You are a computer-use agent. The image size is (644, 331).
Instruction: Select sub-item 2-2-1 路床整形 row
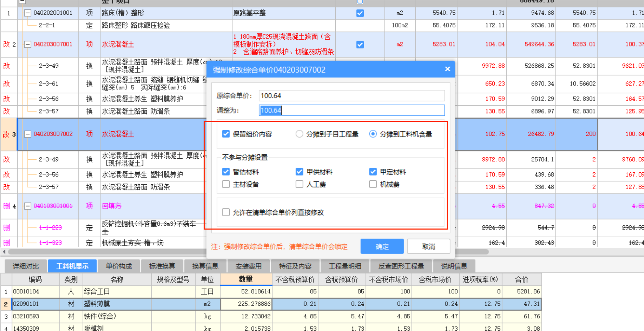(322, 25)
